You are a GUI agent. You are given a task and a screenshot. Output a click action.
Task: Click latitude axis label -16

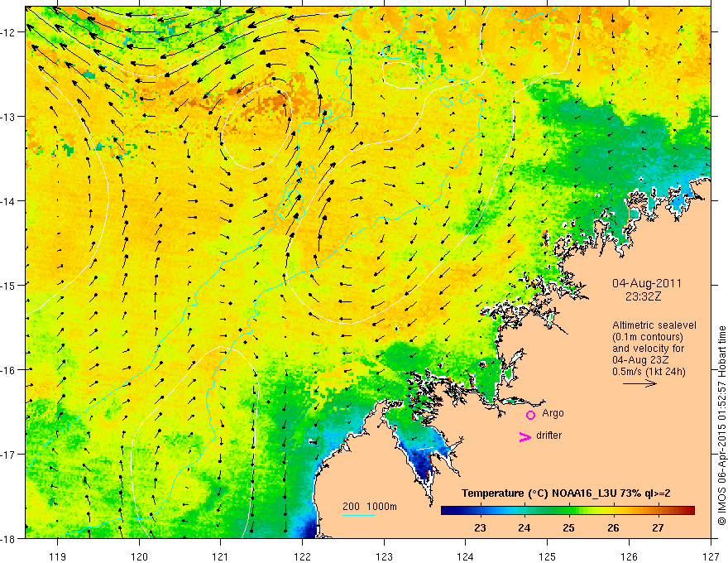[x=9, y=370]
